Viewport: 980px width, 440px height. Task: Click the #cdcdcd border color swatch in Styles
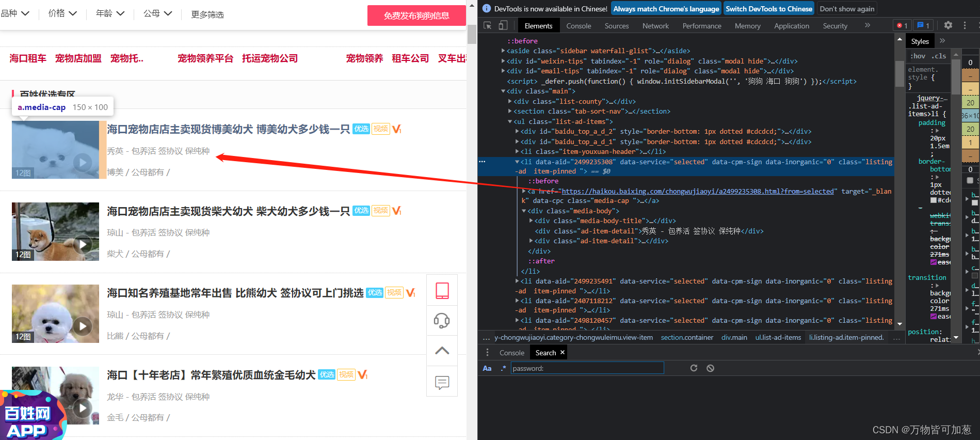pyautogui.click(x=934, y=200)
